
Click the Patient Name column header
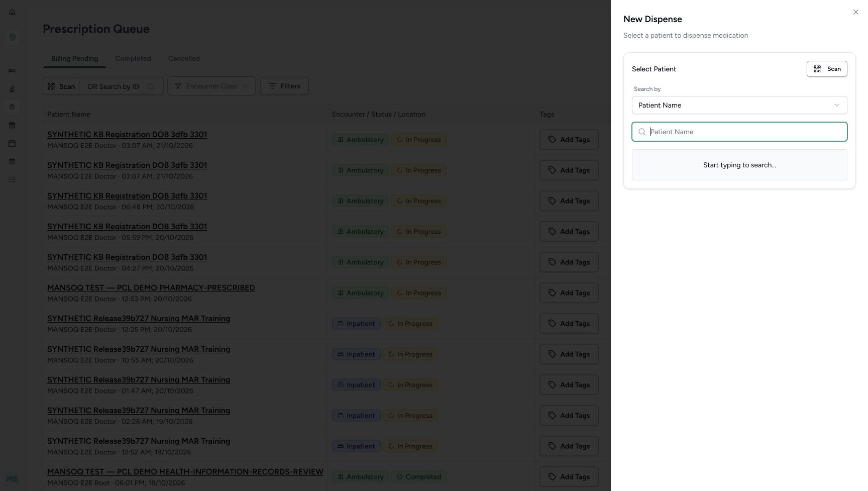tap(69, 114)
